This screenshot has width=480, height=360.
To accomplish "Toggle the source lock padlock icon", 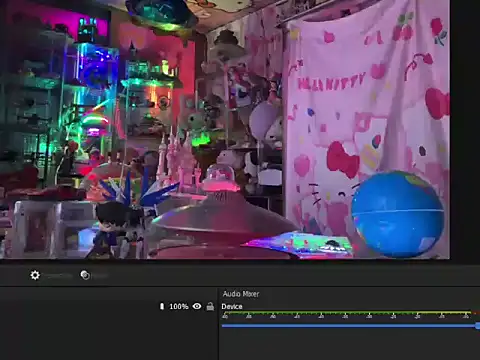I will (210, 306).
